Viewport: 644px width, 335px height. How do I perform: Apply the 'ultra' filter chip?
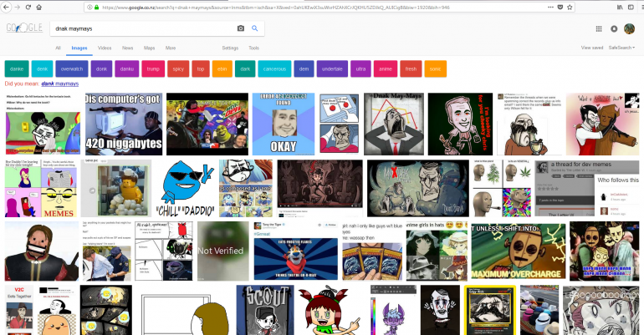tap(360, 69)
